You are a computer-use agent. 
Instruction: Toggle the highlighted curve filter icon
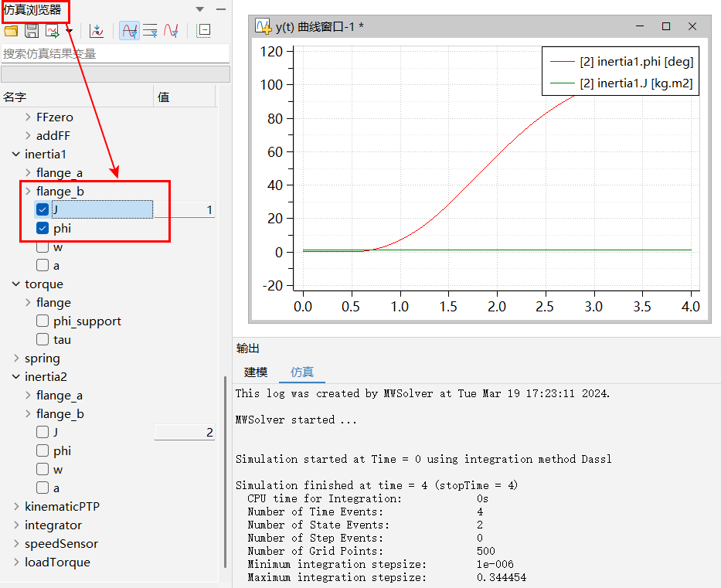click(x=129, y=31)
